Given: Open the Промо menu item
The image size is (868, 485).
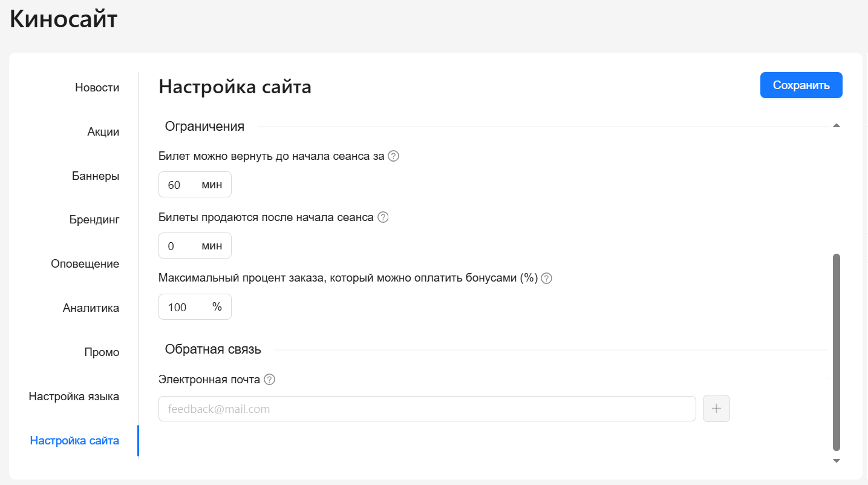Looking at the screenshot, I should click(x=102, y=352).
